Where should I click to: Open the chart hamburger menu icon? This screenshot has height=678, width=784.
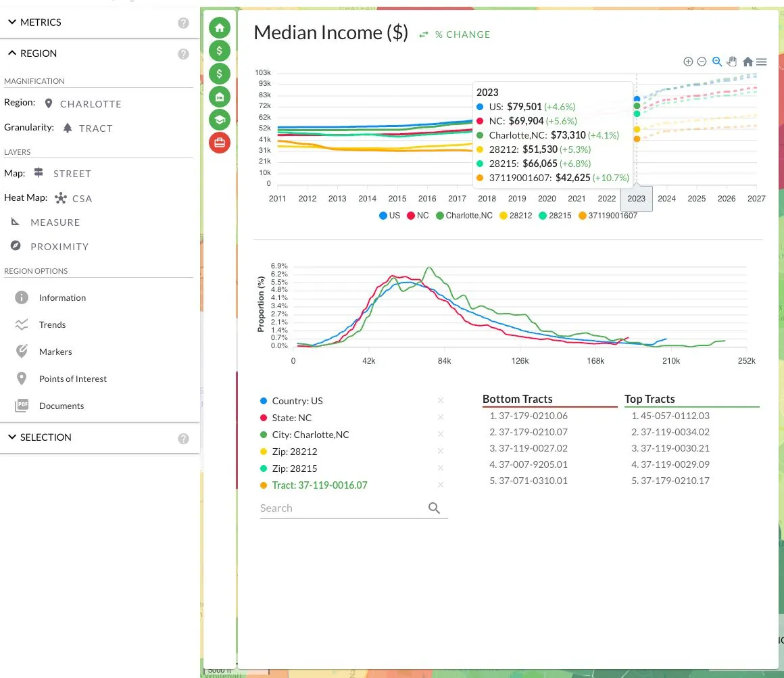click(x=761, y=62)
